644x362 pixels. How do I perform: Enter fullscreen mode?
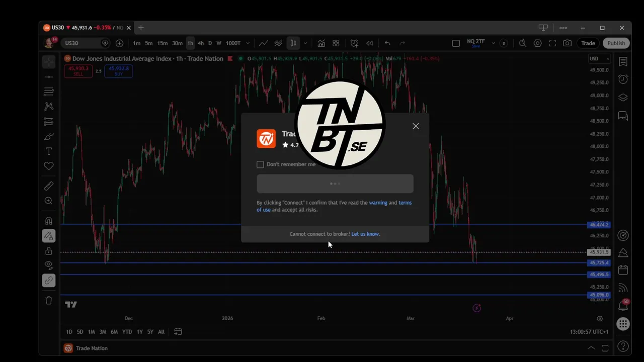coord(552,43)
